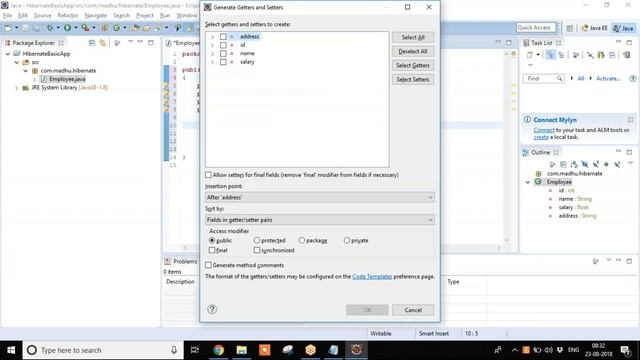Switch to Java EE perspective
This screenshot has height=360, width=640.
coord(594,28)
